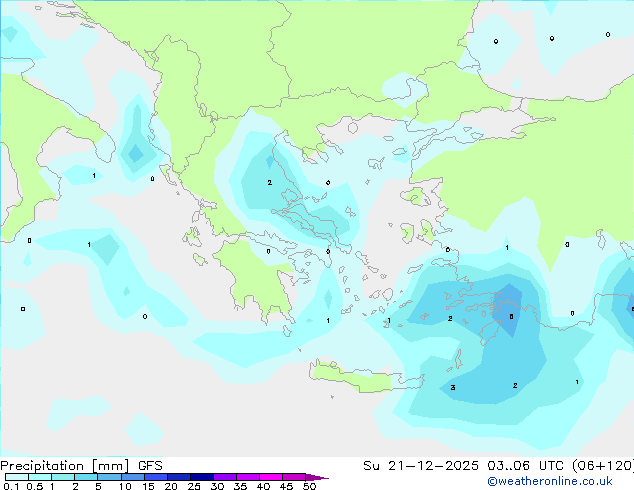Click the legend label '50'
634x490 pixels.
(309, 486)
